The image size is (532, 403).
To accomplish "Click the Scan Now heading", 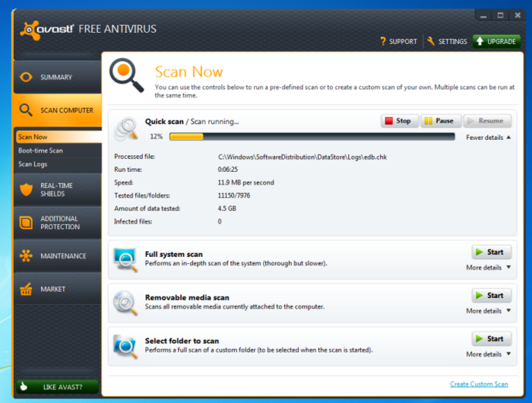I will [x=188, y=72].
